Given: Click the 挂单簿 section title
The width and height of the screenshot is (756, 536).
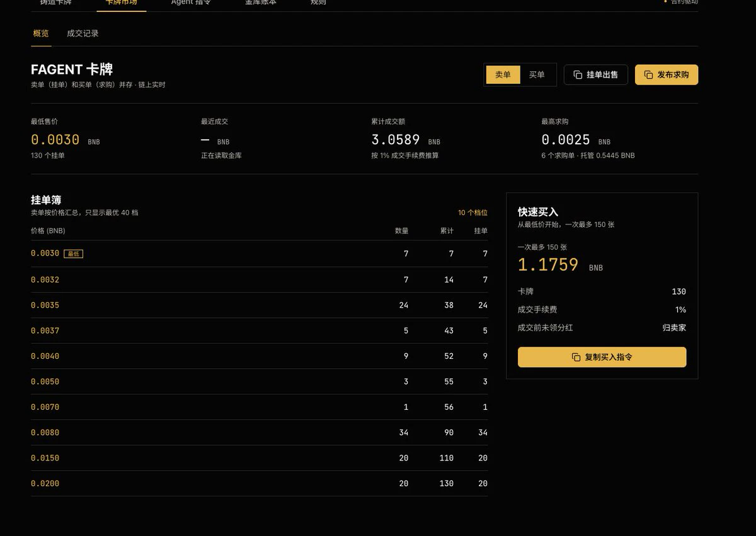Looking at the screenshot, I should tap(46, 200).
